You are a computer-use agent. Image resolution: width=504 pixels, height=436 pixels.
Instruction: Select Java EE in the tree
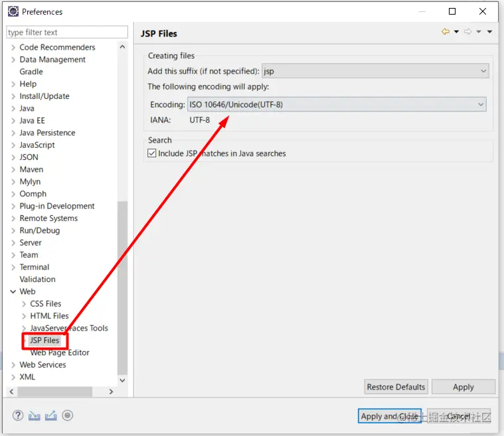point(32,121)
